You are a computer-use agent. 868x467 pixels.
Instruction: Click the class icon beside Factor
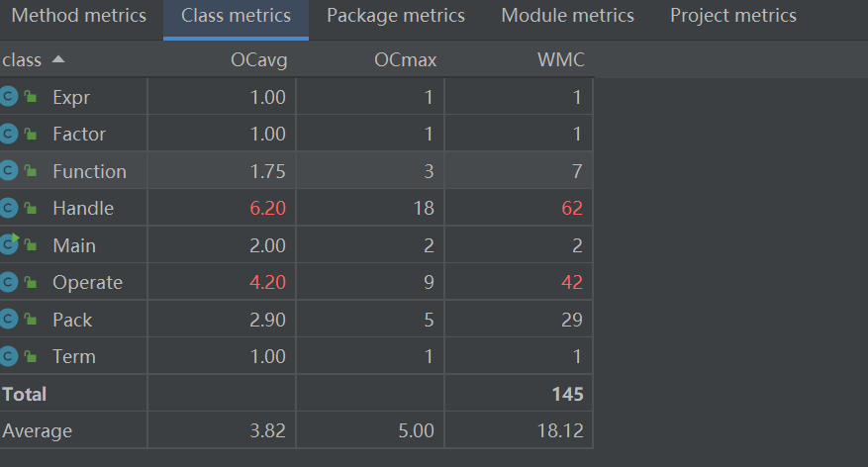(8, 134)
